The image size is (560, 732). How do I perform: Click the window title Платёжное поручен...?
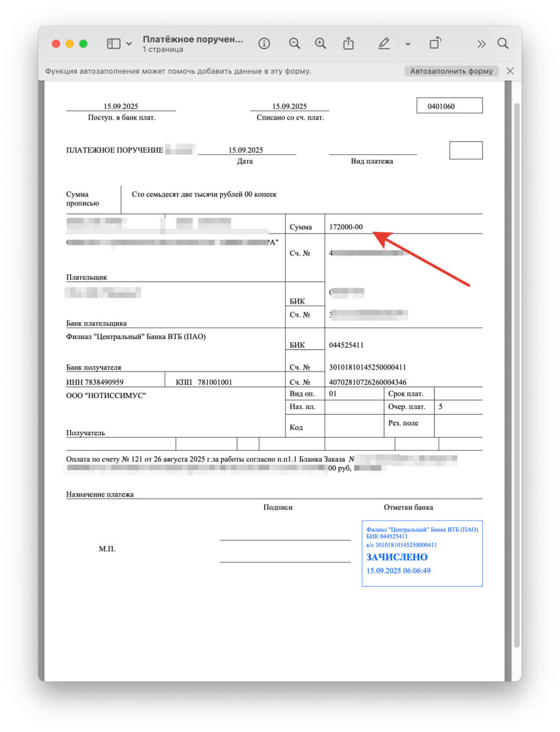[193, 39]
